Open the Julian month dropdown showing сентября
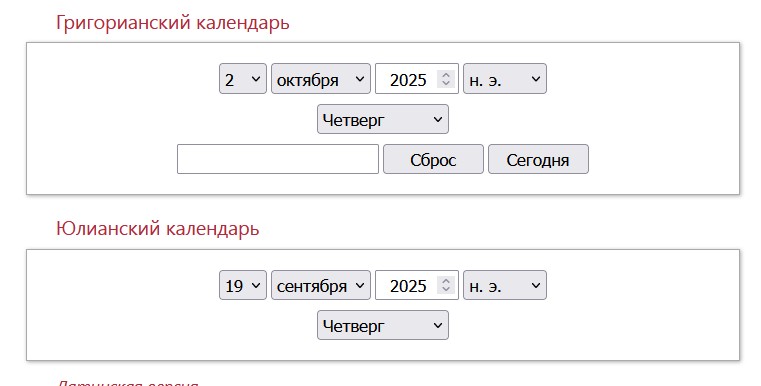The height and width of the screenshot is (386, 761). click(321, 285)
